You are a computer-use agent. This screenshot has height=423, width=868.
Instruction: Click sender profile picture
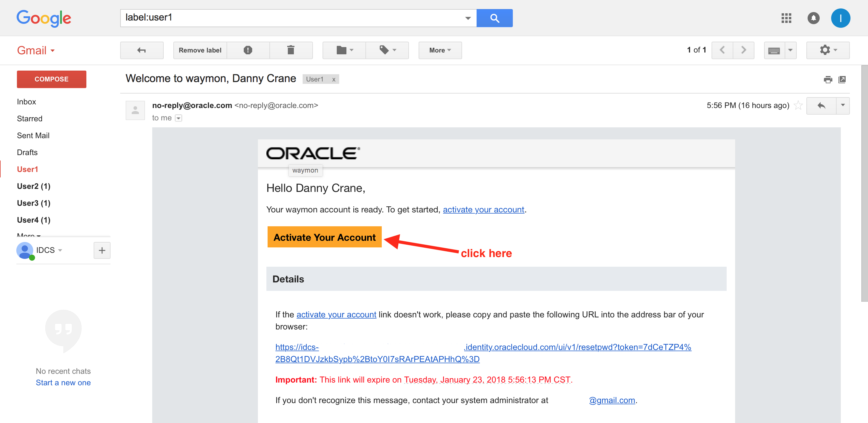click(x=135, y=110)
